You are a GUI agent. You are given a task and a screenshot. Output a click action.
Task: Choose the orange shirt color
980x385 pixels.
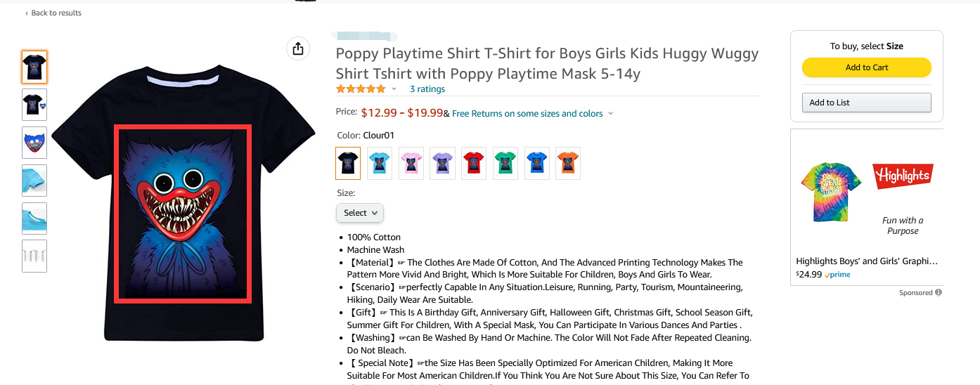tap(568, 164)
